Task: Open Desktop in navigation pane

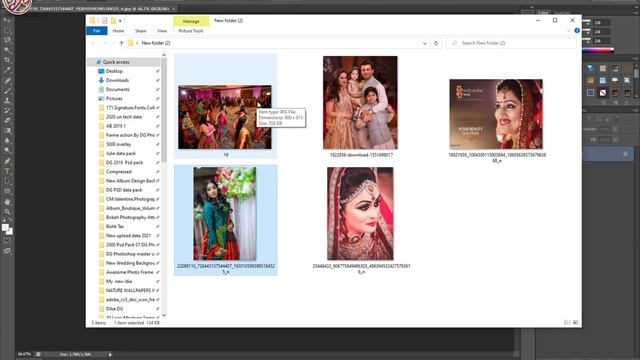Action: coord(114,71)
